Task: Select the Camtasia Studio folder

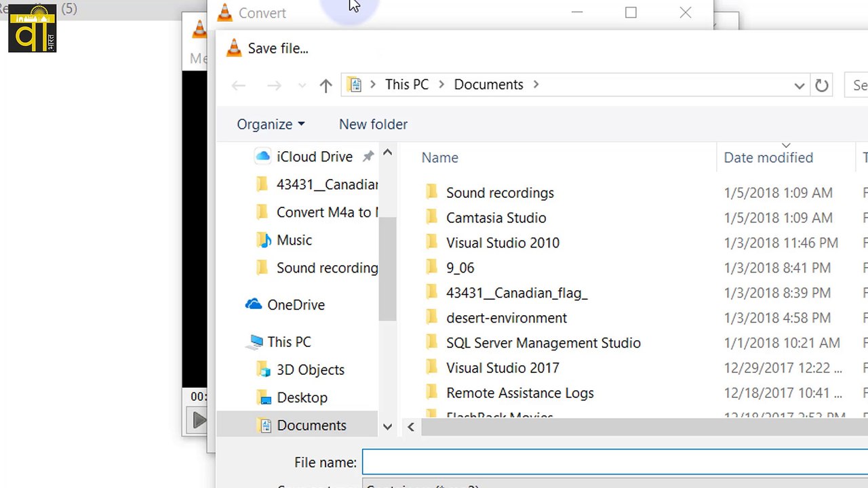Action: (x=496, y=218)
